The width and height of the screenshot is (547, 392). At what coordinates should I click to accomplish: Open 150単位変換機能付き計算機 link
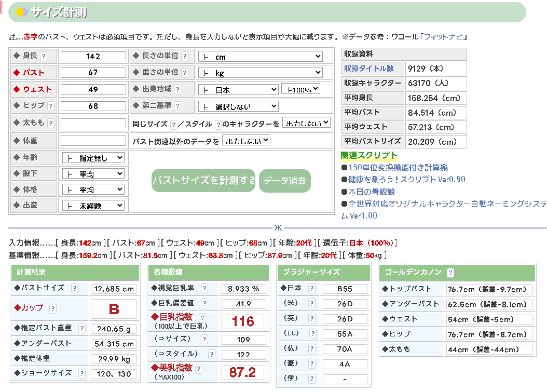398,168
